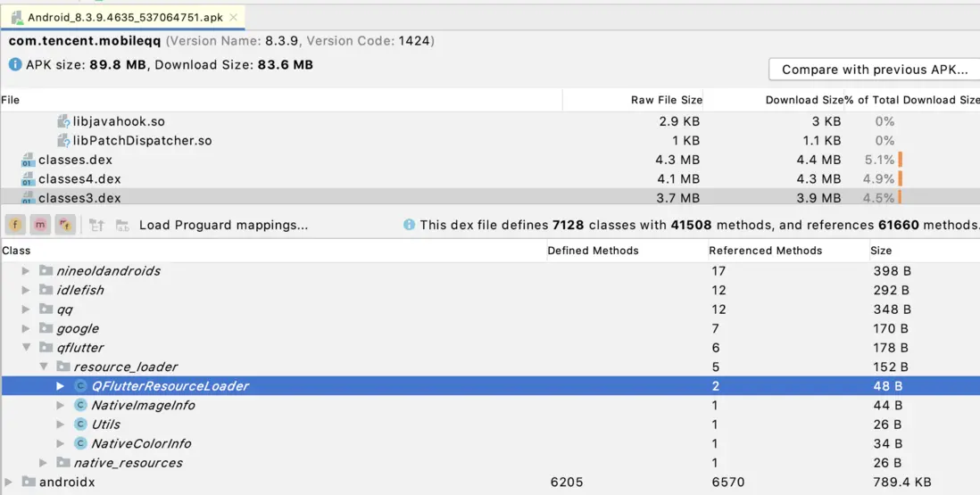Image resolution: width=980 pixels, height=495 pixels.
Task: Expand the idlefish package
Action: pos(26,290)
